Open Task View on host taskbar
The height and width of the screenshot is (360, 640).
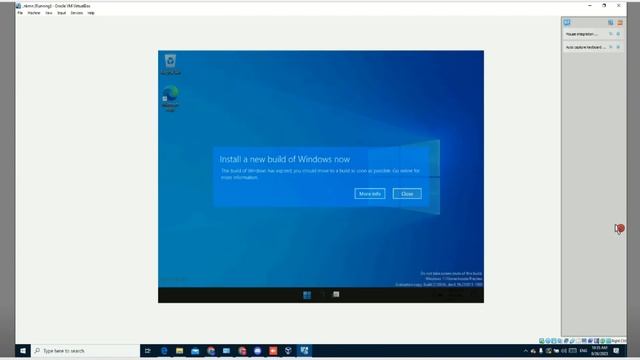(148, 351)
